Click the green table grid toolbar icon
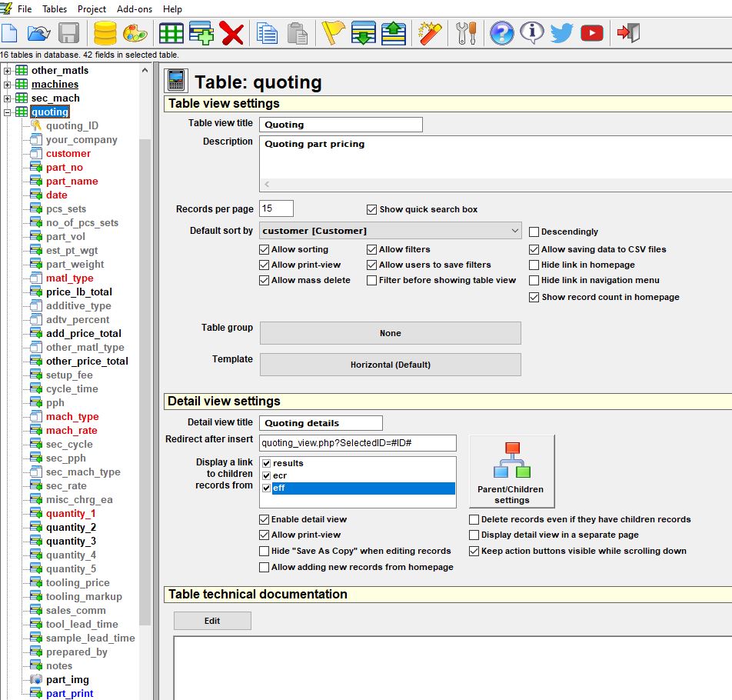Viewport: 732px width, 700px height. 171,33
